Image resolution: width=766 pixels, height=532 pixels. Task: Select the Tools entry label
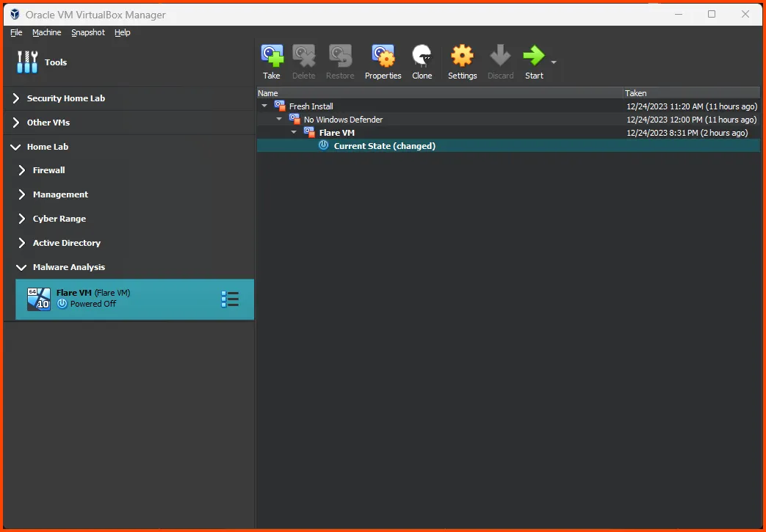pyautogui.click(x=56, y=62)
